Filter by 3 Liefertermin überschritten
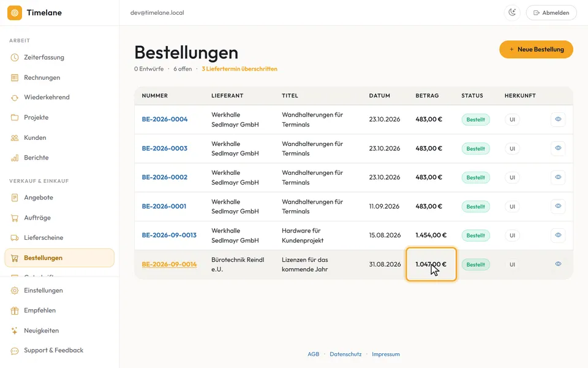 239,69
